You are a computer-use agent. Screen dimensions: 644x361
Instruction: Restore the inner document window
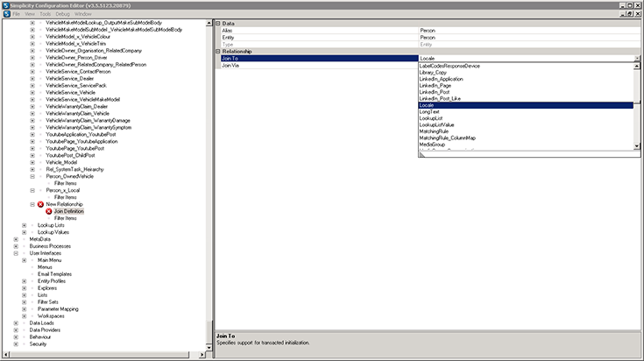coord(629,14)
